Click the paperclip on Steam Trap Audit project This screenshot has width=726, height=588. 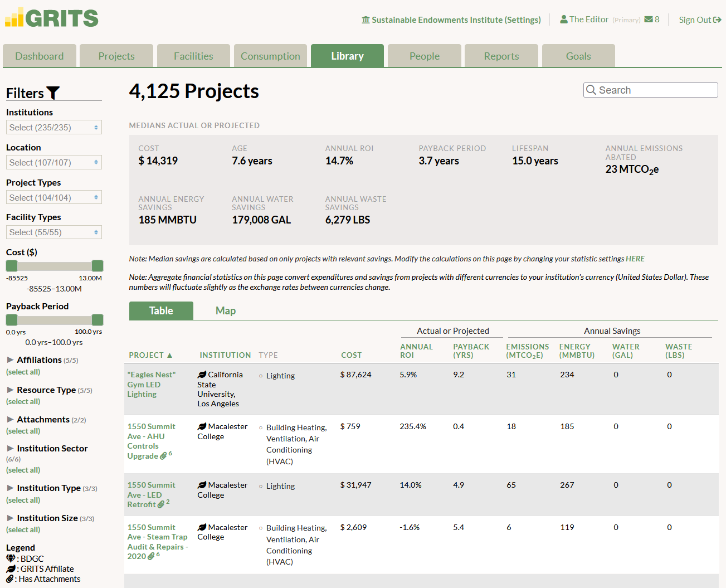click(x=151, y=556)
